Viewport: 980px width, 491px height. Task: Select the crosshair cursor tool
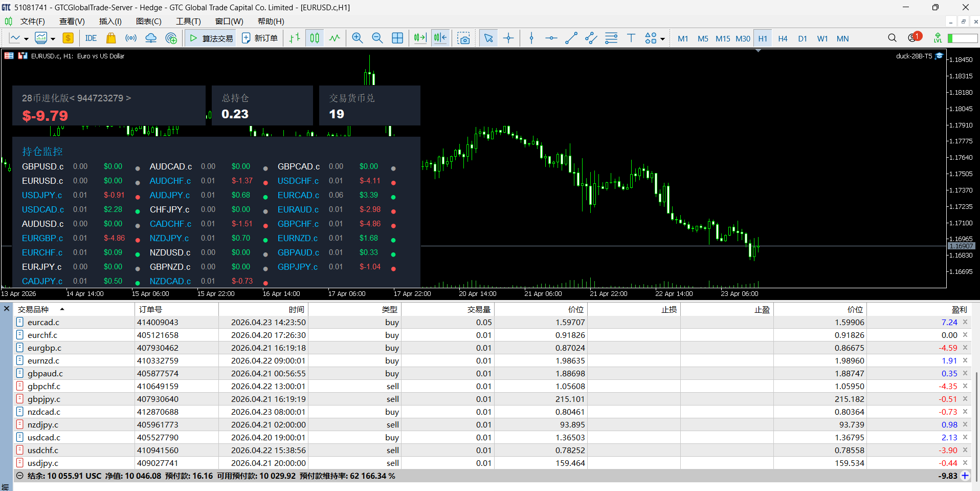tap(508, 38)
